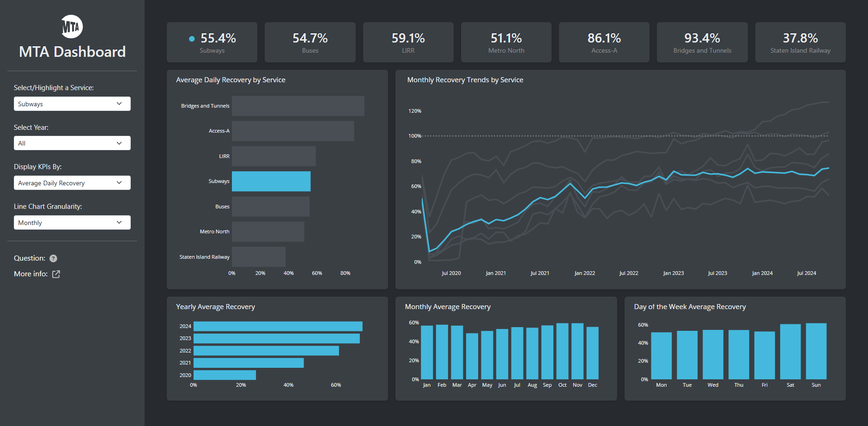Click the 2023 yearly average bar
This screenshot has height=426, width=868.
click(277, 339)
